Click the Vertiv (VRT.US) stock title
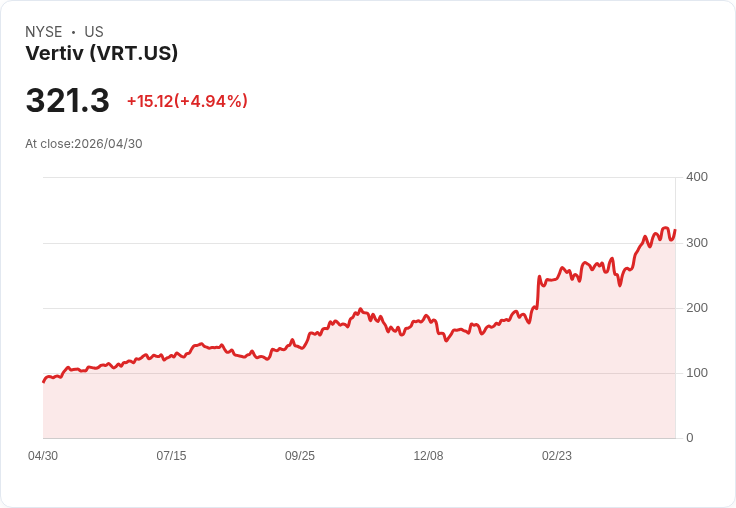The width and height of the screenshot is (736, 508). point(102,53)
